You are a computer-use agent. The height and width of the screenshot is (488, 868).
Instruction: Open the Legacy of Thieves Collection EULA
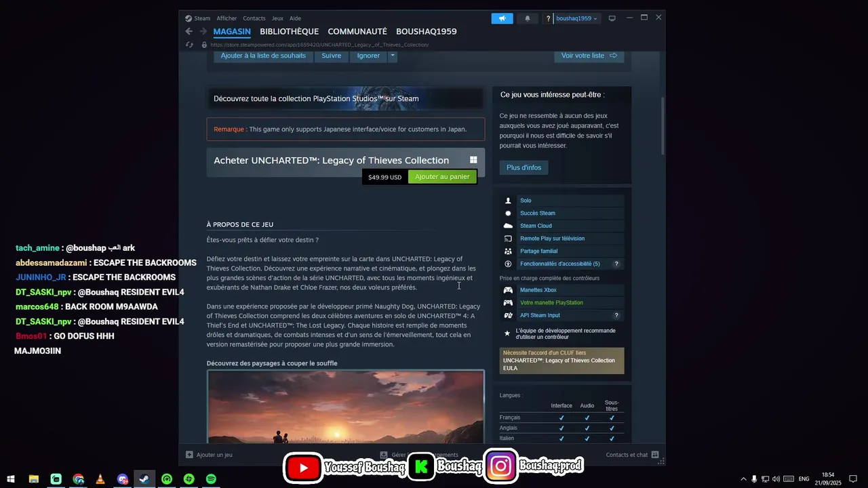pyautogui.click(x=562, y=361)
